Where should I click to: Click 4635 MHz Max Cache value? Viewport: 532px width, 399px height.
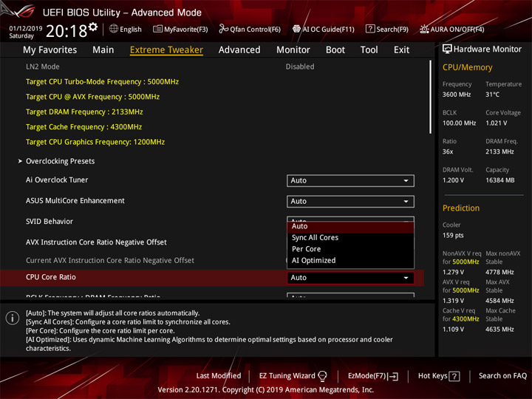click(499, 330)
